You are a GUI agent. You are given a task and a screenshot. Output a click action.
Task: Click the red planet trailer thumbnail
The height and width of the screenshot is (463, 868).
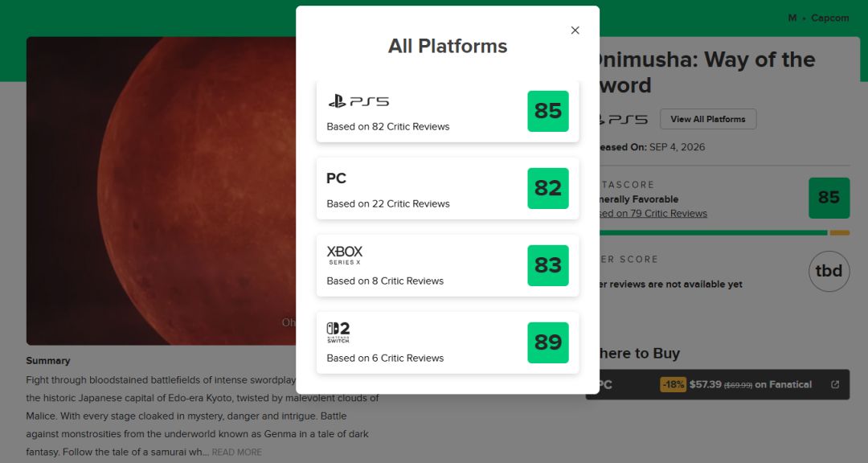point(161,191)
